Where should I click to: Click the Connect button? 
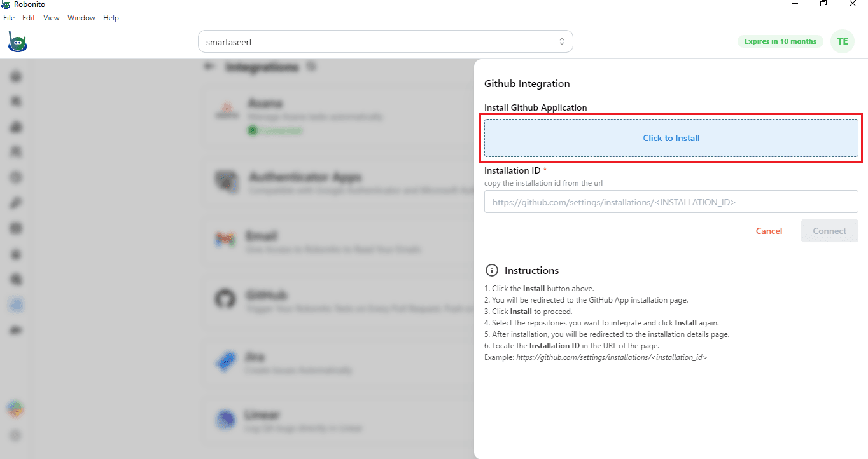[x=830, y=231]
